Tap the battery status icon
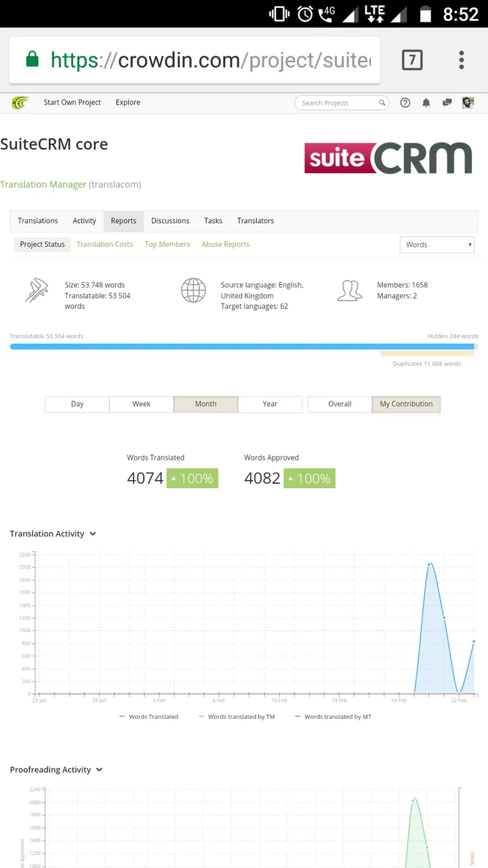This screenshot has height=868, width=488. (x=426, y=14)
